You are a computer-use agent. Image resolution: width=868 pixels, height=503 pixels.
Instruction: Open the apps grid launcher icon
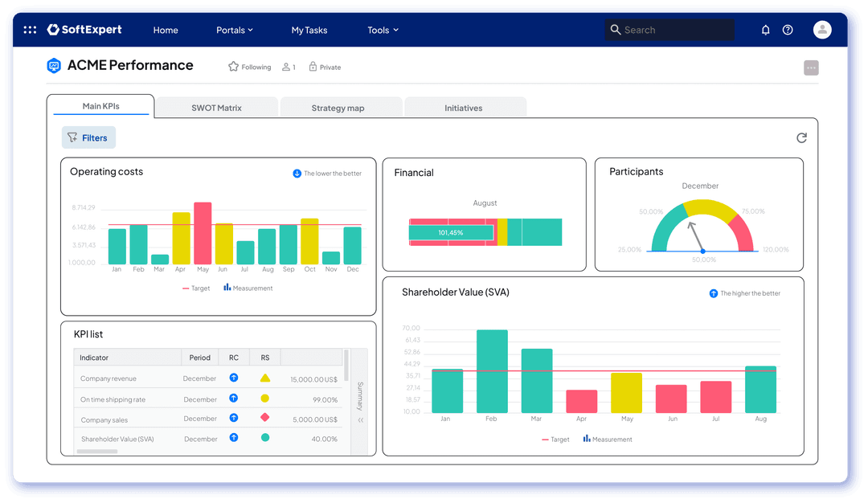30,30
